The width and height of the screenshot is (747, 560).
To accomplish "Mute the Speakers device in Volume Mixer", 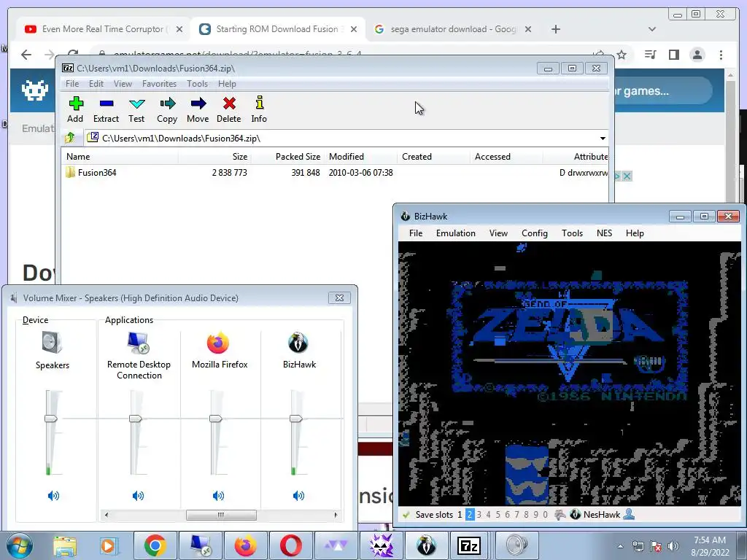I will point(53,496).
